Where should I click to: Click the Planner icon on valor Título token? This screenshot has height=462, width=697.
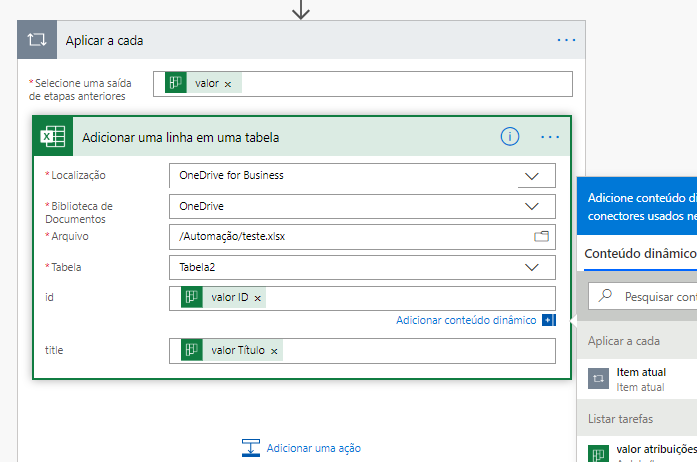pos(192,350)
